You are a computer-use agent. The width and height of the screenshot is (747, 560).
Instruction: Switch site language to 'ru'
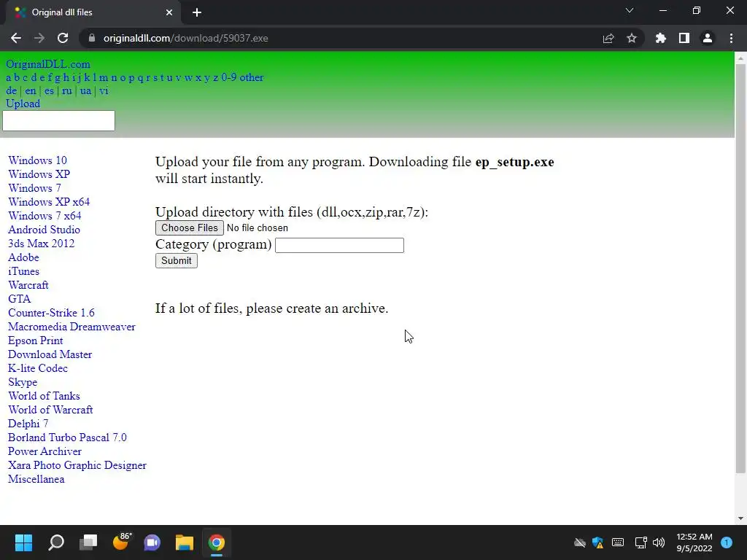click(67, 90)
